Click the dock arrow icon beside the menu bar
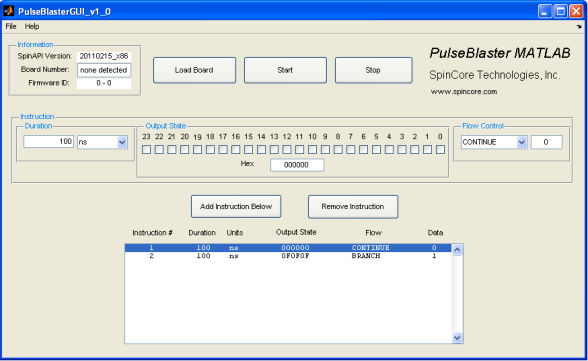This screenshot has width=588, height=361. click(579, 26)
